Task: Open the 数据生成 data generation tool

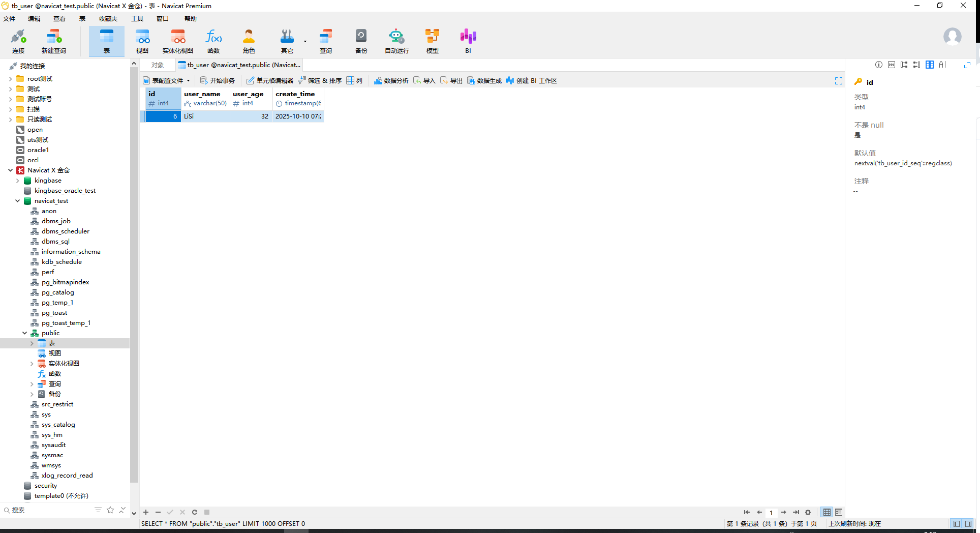Action: [x=484, y=80]
